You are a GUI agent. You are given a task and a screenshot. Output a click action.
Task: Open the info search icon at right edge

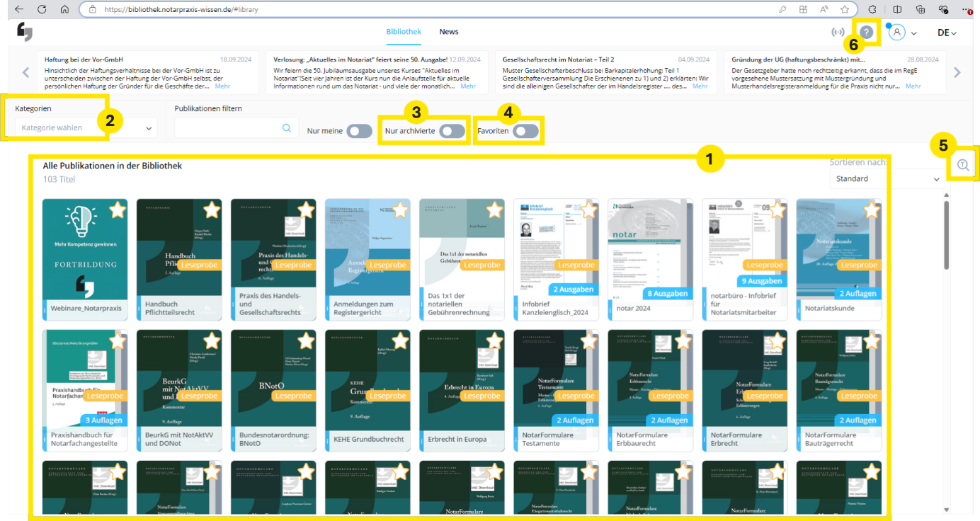(x=963, y=165)
